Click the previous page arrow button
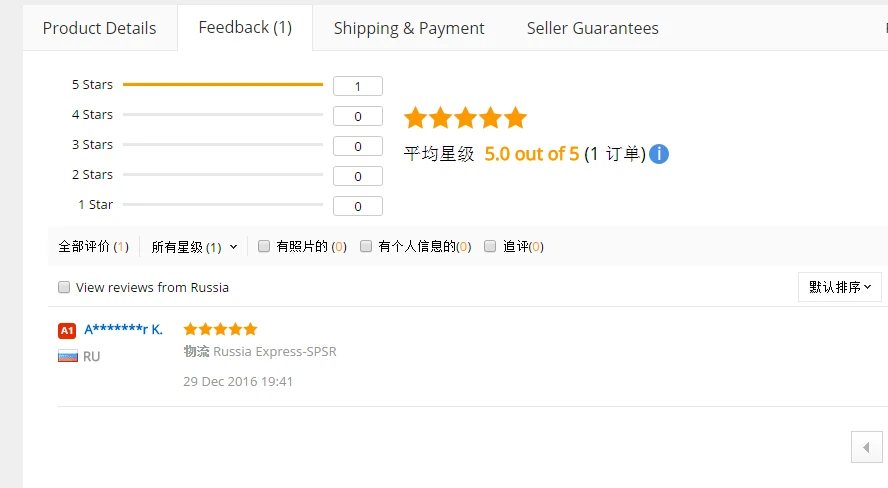The width and height of the screenshot is (888, 488). 866,447
